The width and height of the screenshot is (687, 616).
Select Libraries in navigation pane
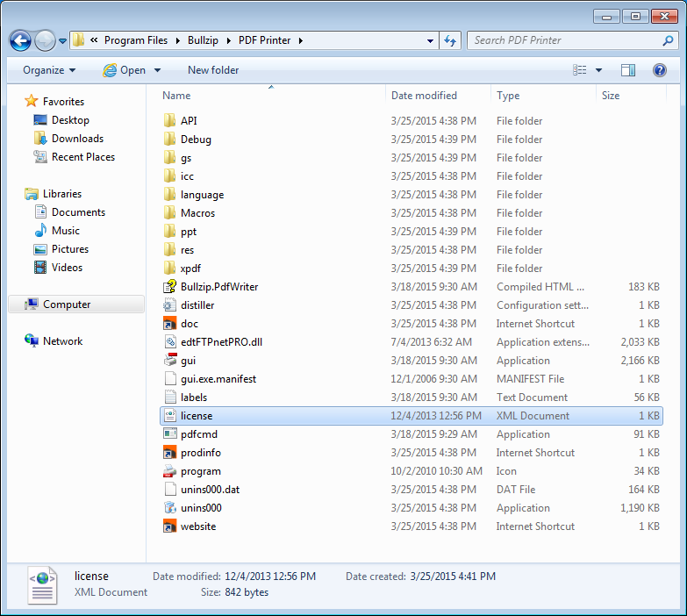(x=54, y=194)
